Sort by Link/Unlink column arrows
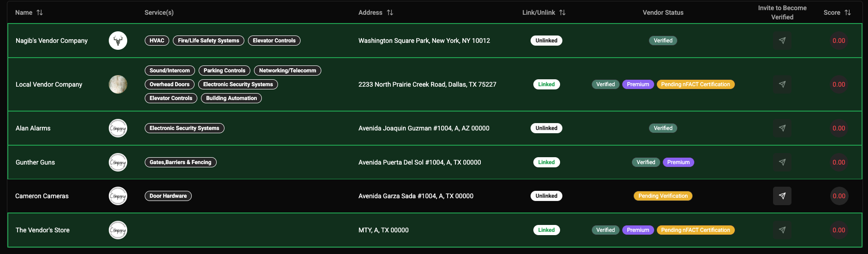 click(x=562, y=12)
